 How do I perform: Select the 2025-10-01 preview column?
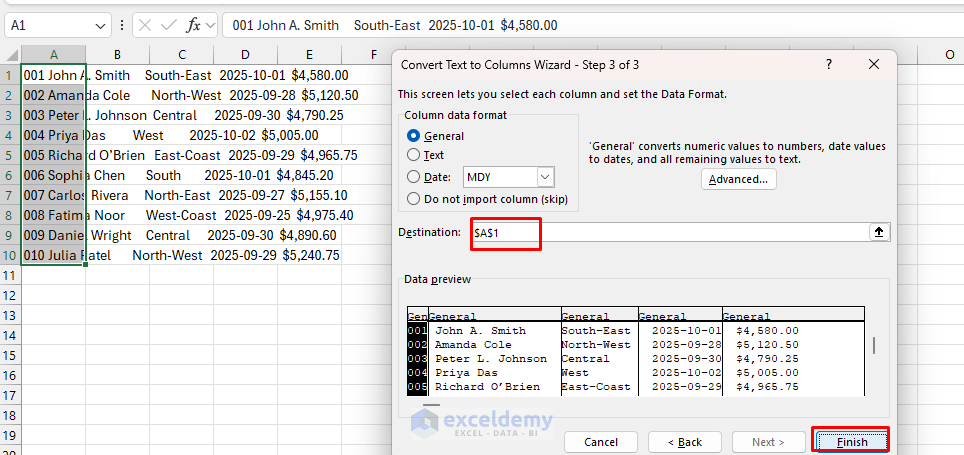click(x=681, y=352)
